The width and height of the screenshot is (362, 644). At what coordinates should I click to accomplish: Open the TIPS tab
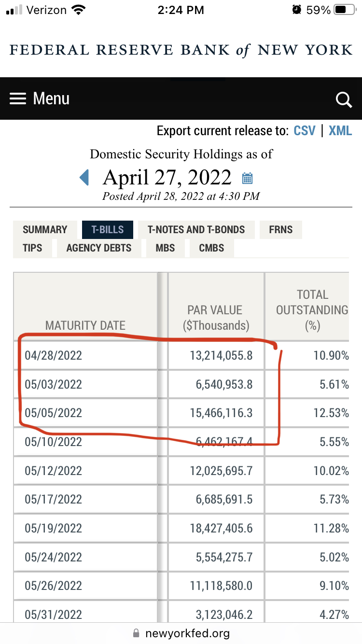point(32,248)
